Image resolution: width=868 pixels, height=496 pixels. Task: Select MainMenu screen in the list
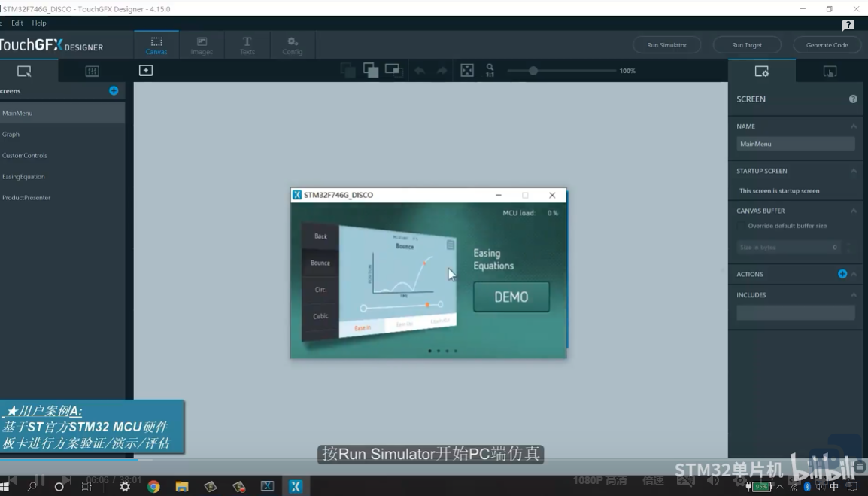coord(62,113)
